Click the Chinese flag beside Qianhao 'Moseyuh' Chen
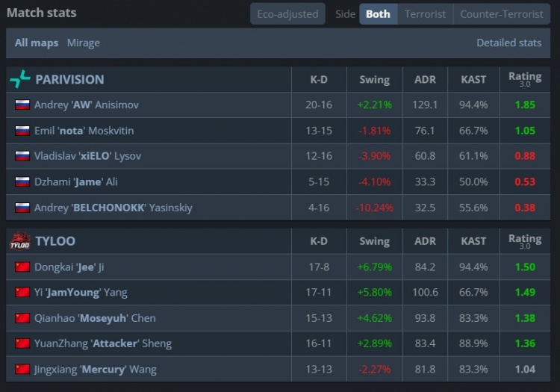Image resolution: width=560 pixels, height=392 pixels. 22,318
